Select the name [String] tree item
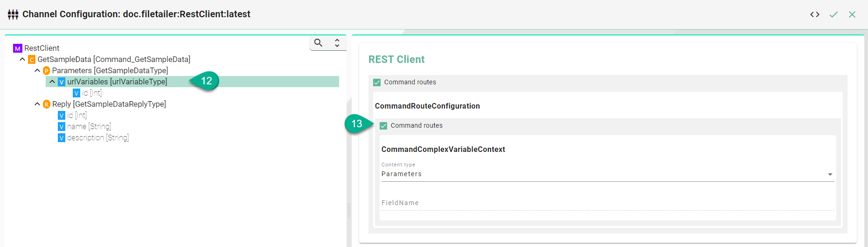 point(89,127)
